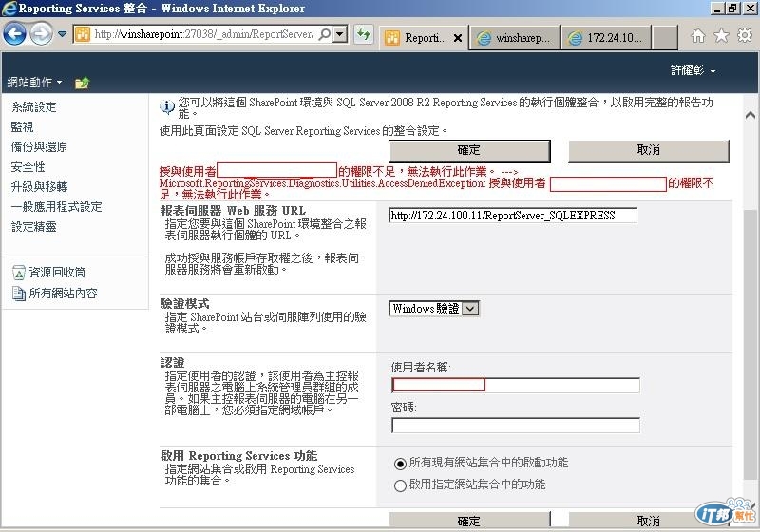Expand the address bar autocomplete dropdown
Image resolution: width=760 pixels, height=532 pixels.
341,34
